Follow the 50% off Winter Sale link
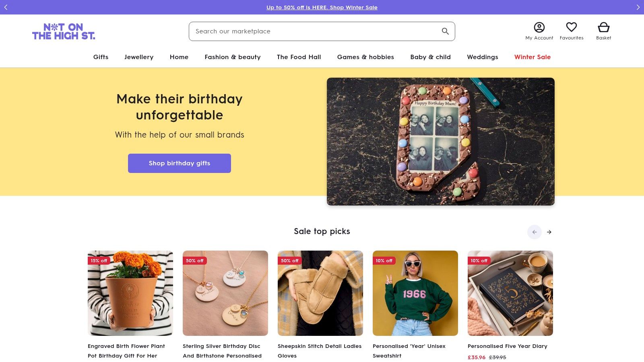 point(322,7)
